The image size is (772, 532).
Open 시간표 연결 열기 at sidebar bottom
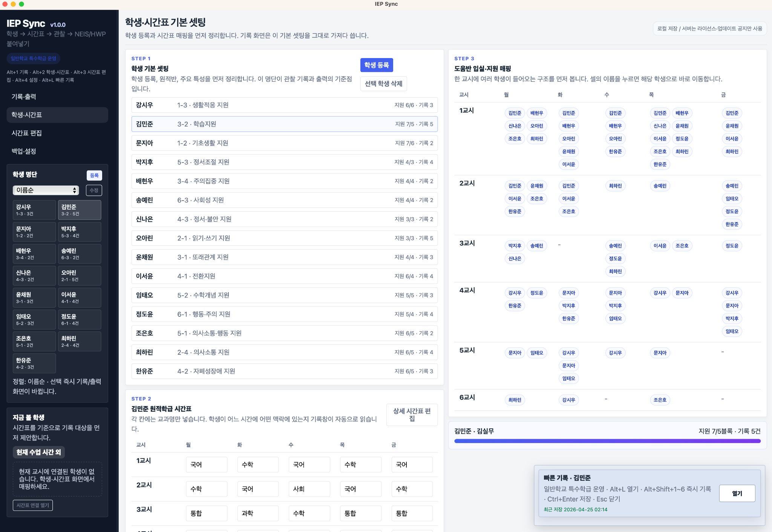tap(33, 505)
